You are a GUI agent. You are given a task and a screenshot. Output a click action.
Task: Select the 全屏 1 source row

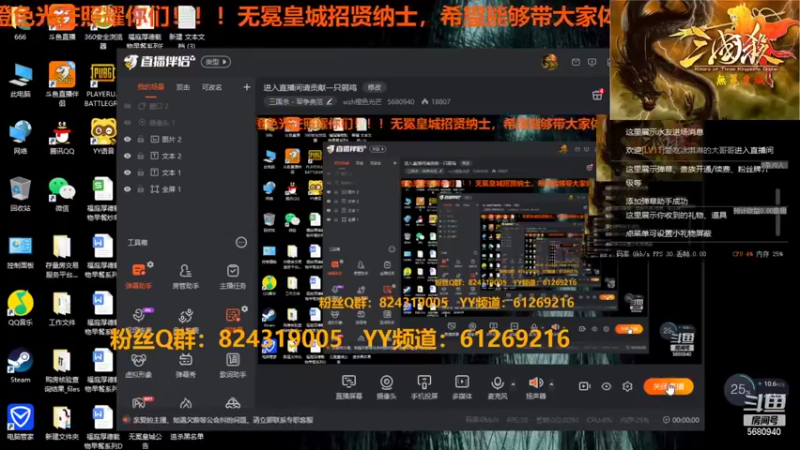click(186, 189)
